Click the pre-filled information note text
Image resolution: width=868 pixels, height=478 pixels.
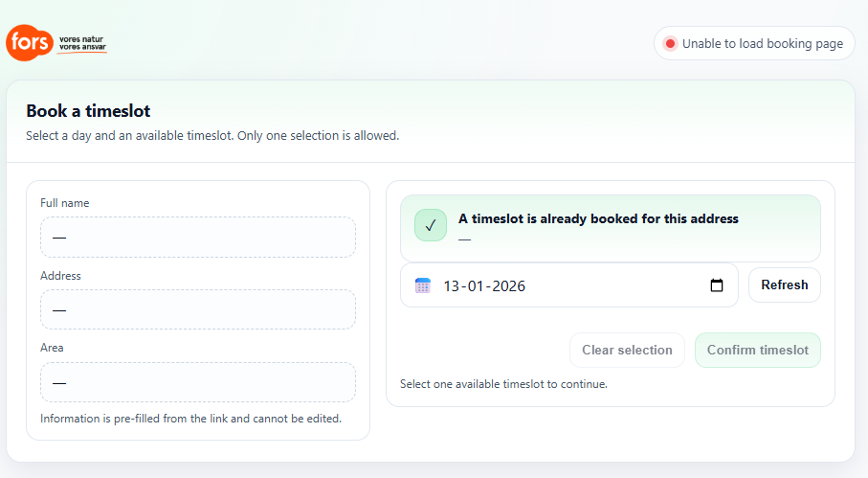pos(190,419)
